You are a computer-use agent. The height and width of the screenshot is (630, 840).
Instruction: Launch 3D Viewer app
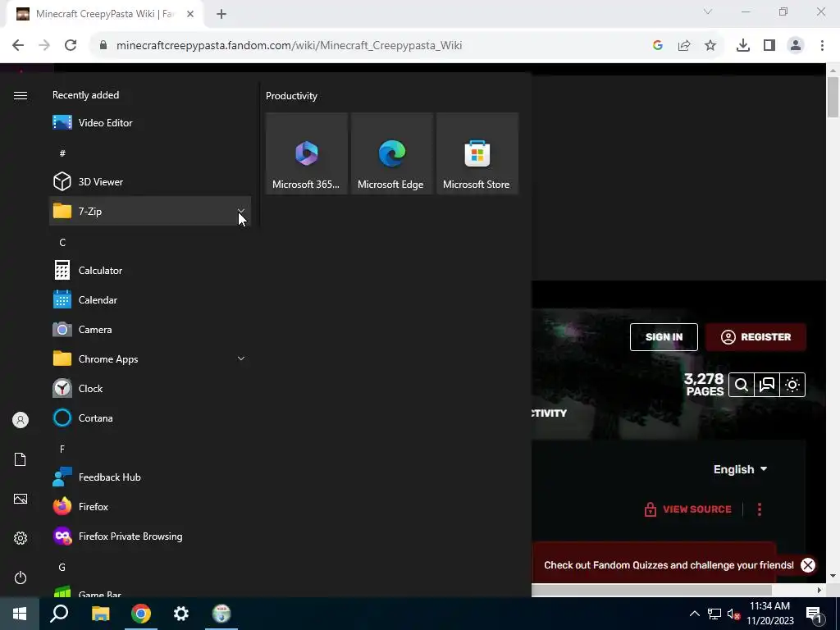pyautogui.click(x=150, y=181)
